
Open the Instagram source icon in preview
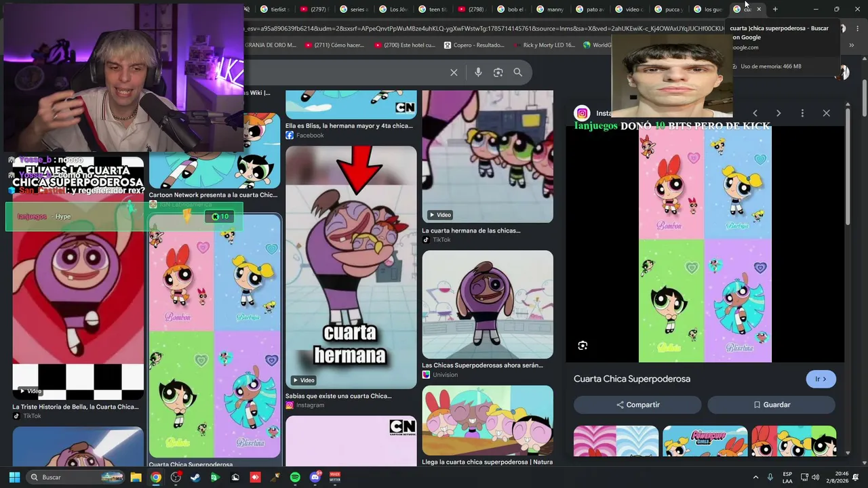tap(582, 113)
